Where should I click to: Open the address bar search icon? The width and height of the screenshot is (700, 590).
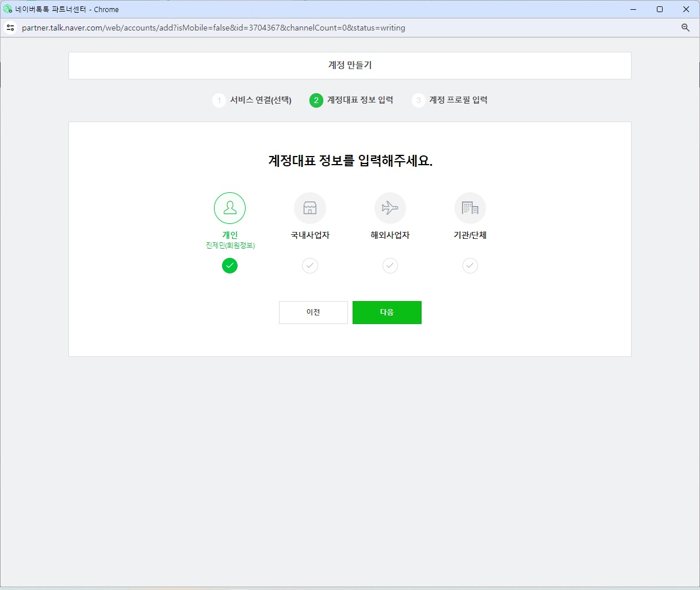click(x=684, y=27)
